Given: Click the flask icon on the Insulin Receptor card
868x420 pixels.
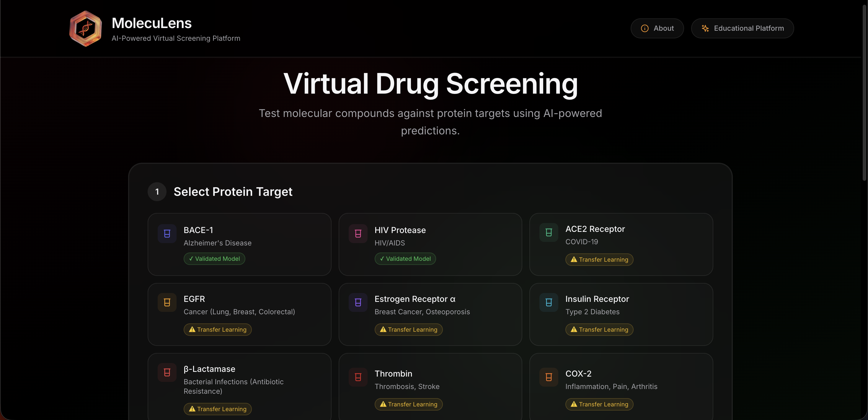Looking at the screenshot, I should tap(548, 302).
